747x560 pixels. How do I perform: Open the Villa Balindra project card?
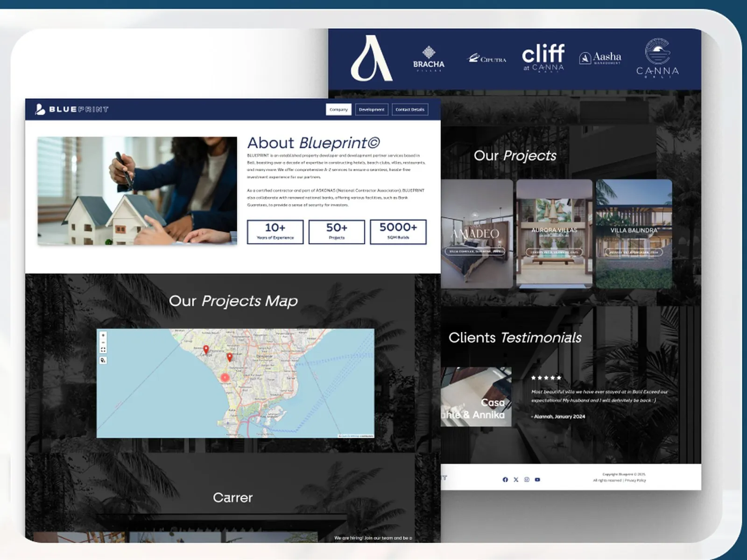pyautogui.click(x=634, y=234)
